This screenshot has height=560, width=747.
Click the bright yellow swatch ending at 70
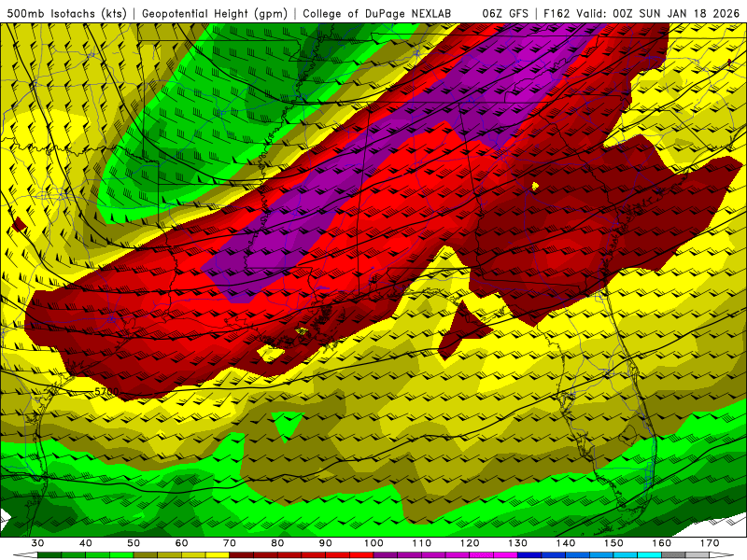(x=218, y=555)
